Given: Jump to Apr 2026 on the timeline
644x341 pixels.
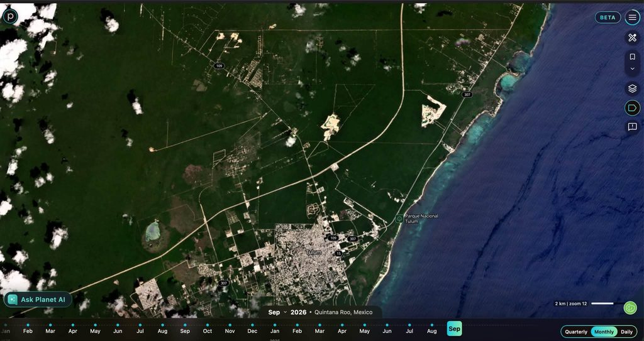Looking at the screenshot, I should (x=341, y=330).
